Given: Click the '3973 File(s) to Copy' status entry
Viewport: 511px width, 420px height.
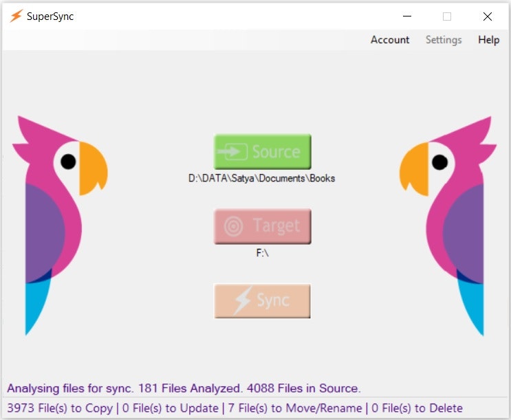Looking at the screenshot, I should [60, 408].
